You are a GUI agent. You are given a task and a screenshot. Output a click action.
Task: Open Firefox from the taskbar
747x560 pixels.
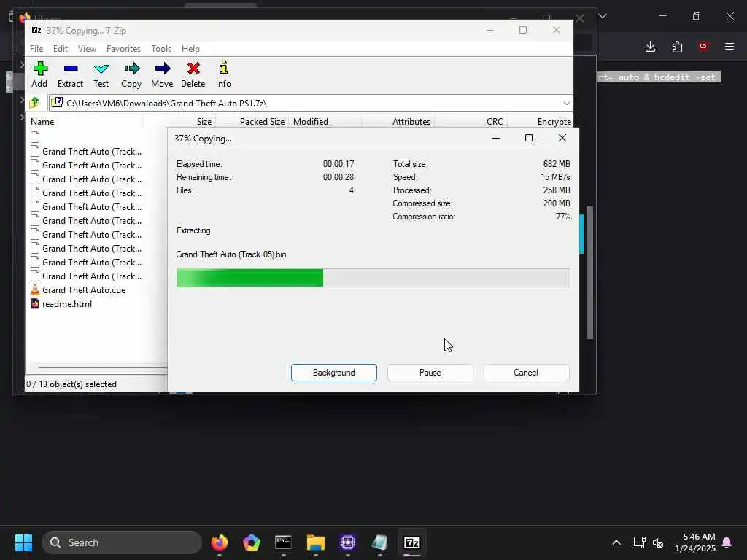(x=220, y=542)
